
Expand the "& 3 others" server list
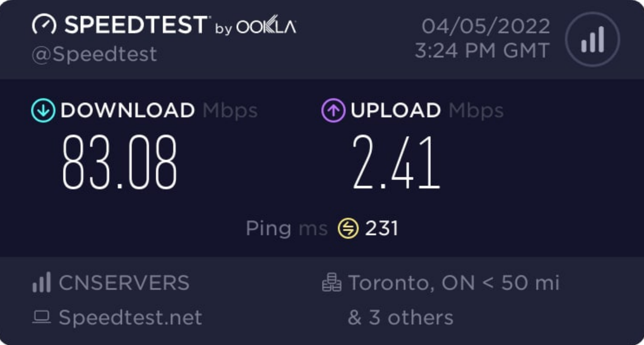(x=400, y=317)
